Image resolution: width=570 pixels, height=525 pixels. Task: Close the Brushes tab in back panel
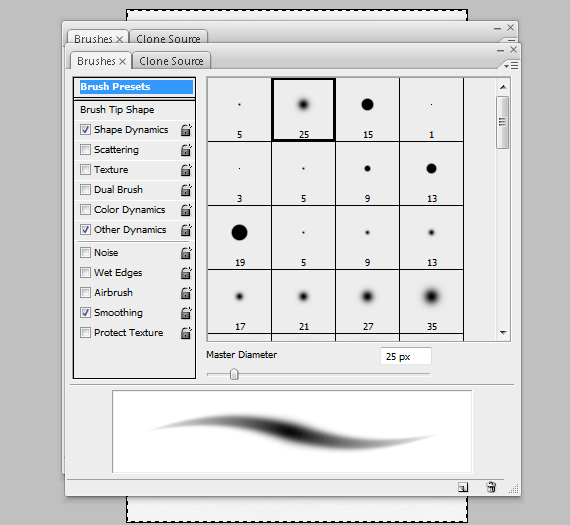click(x=120, y=39)
